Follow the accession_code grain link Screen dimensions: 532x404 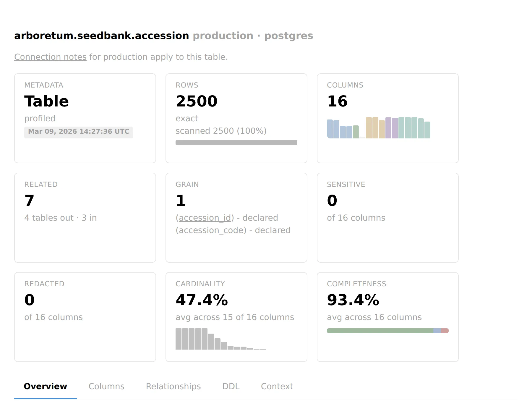point(211,230)
